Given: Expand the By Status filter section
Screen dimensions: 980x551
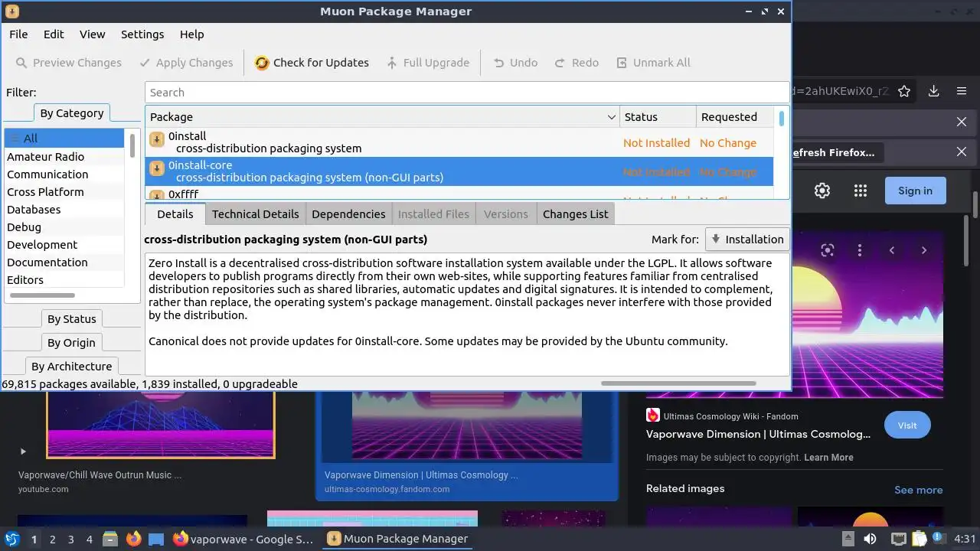Looking at the screenshot, I should coord(72,319).
